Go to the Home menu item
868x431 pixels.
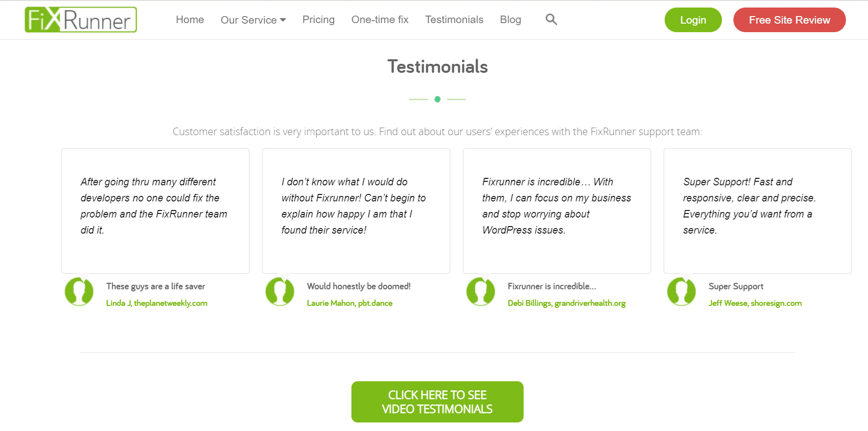190,20
